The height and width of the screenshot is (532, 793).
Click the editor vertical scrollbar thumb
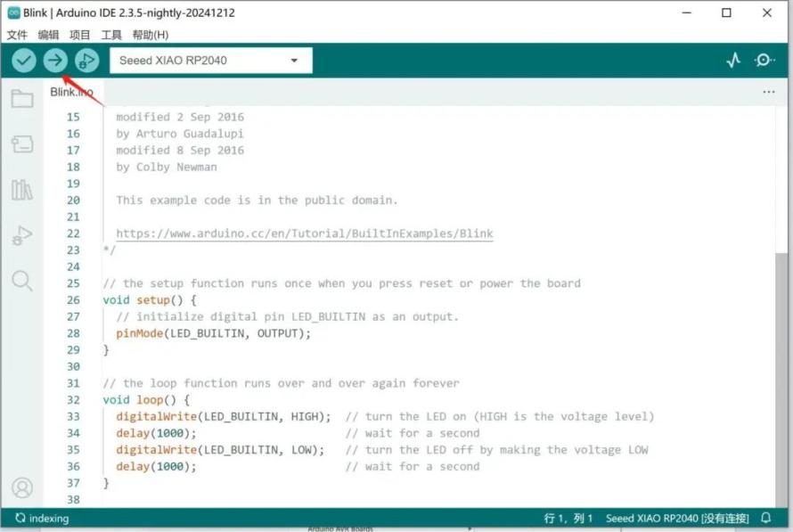[x=781, y=381]
